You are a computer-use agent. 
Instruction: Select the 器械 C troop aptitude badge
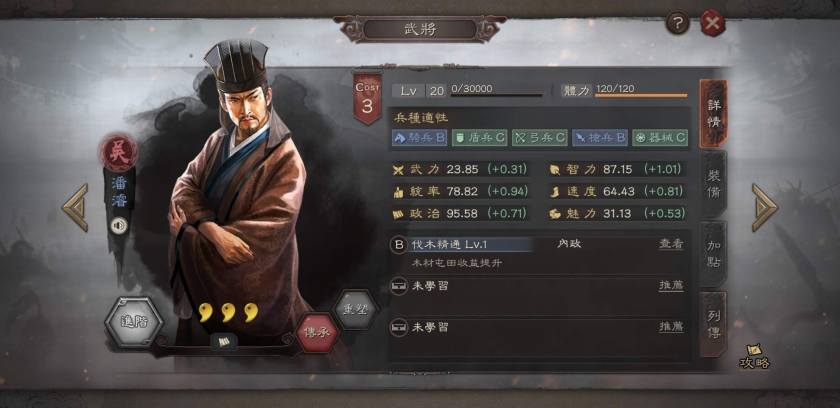click(x=660, y=138)
